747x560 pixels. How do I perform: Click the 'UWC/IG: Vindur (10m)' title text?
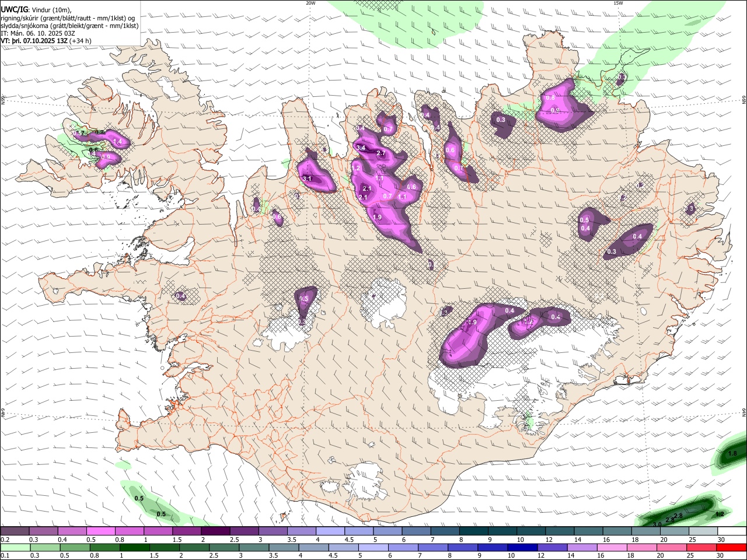click(x=36, y=9)
